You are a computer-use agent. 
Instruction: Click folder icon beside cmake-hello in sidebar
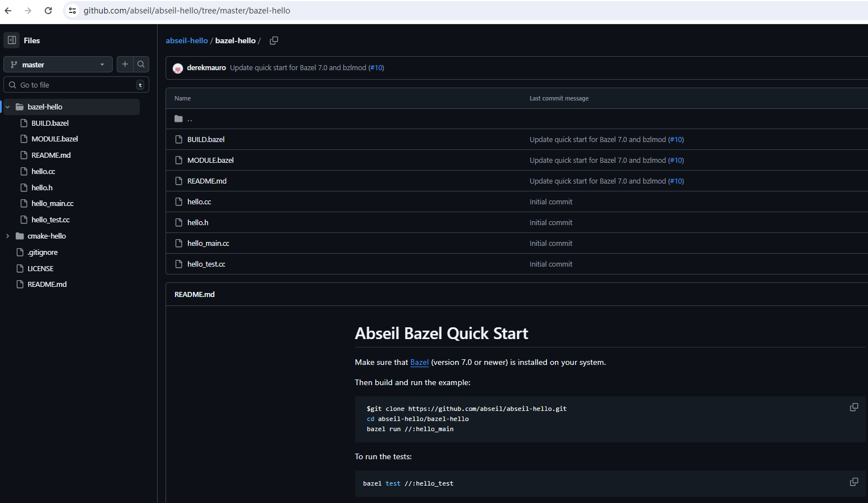tap(20, 236)
